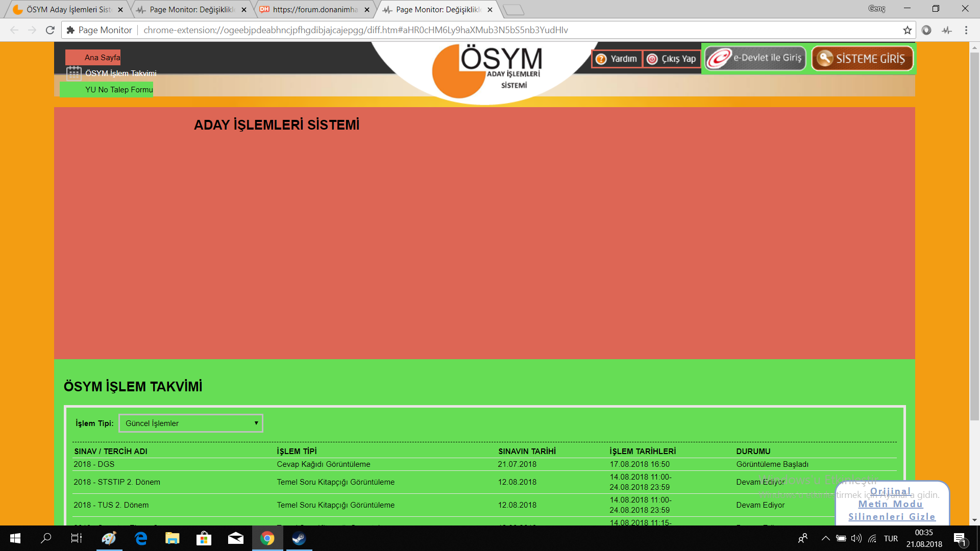Click the page's vertical scrollbar thumb

[974, 237]
